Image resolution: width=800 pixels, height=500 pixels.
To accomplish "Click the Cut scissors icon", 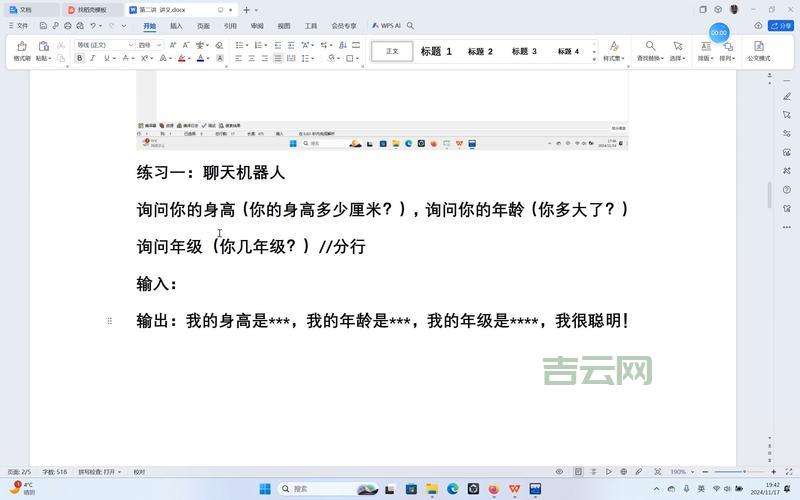I will click(61, 45).
